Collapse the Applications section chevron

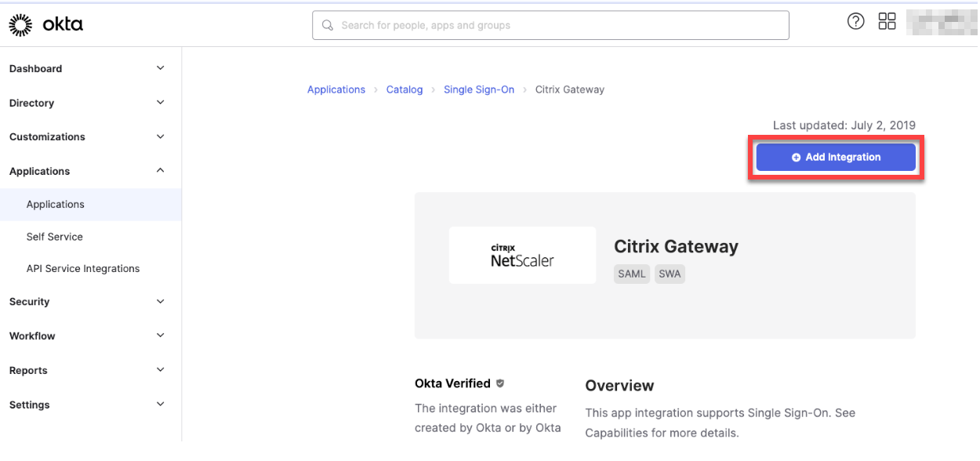(161, 171)
